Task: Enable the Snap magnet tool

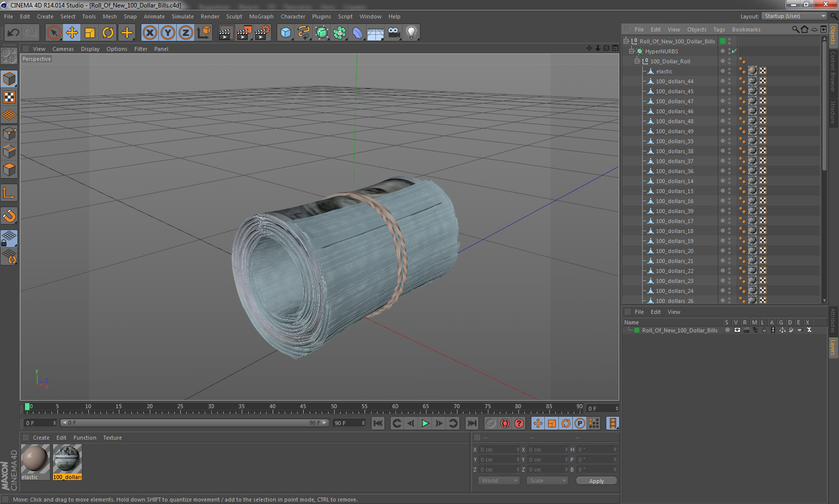Action: click(9, 216)
